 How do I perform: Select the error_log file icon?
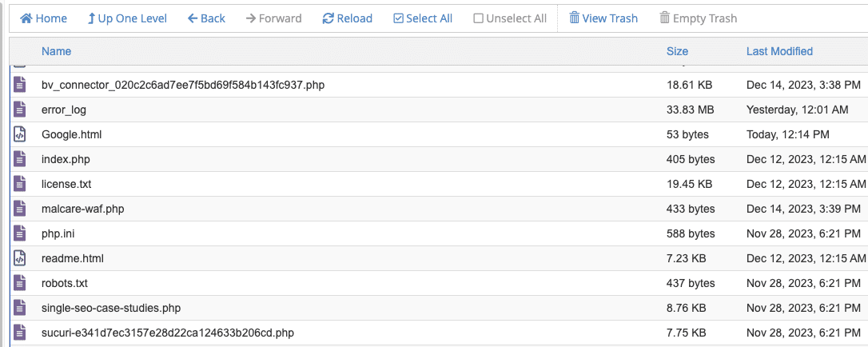pyautogui.click(x=20, y=110)
